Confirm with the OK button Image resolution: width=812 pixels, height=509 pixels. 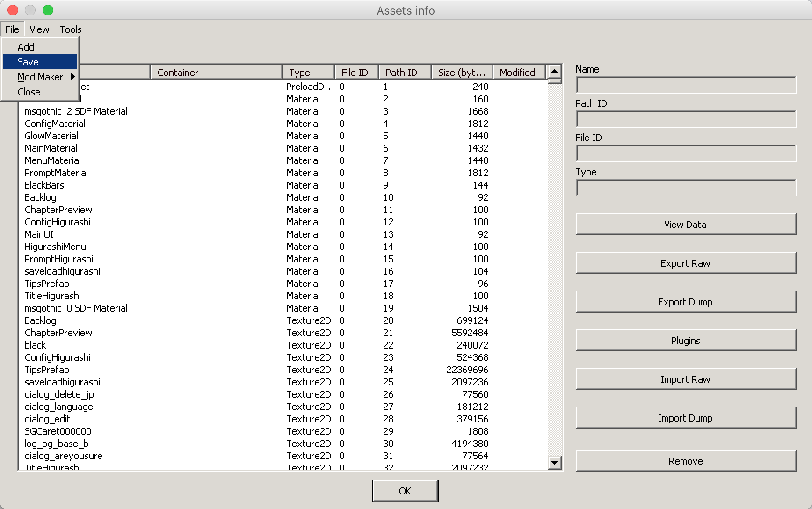(405, 491)
